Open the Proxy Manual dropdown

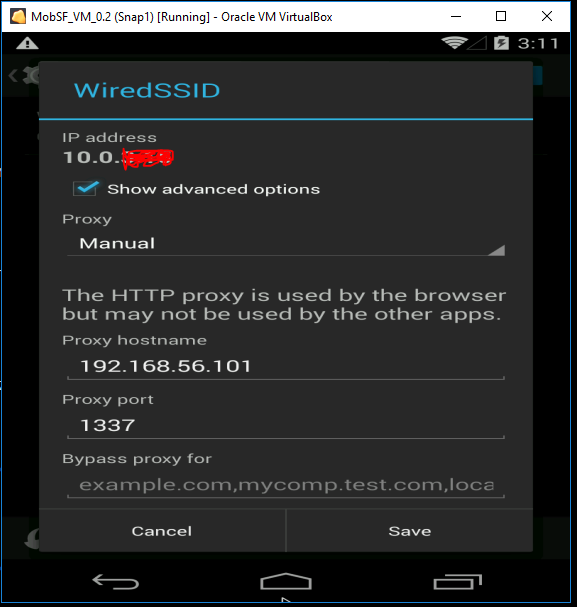[286, 243]
